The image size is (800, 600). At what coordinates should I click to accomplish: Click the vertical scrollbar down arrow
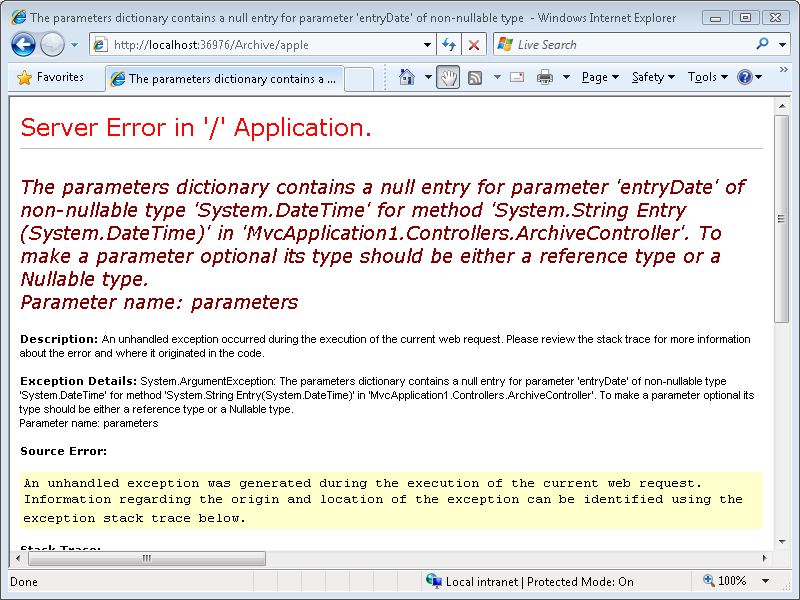coord(782,541)
